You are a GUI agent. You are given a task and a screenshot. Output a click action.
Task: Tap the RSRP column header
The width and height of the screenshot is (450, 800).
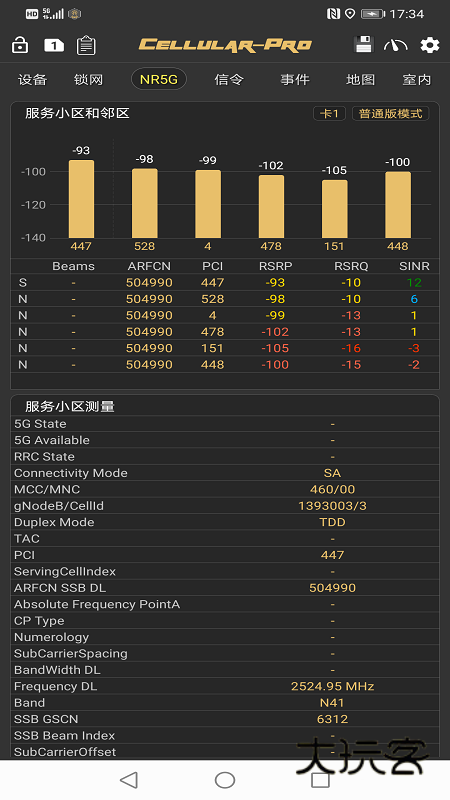[276, 266]
